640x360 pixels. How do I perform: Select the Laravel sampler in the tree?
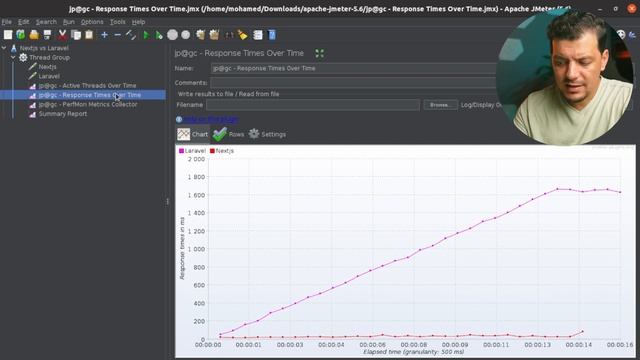(49, 76)
